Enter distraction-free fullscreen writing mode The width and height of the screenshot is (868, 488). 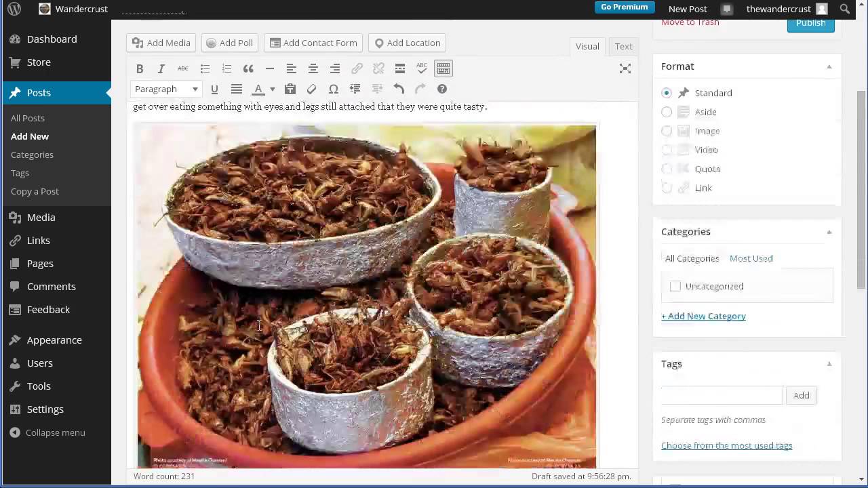625,68
